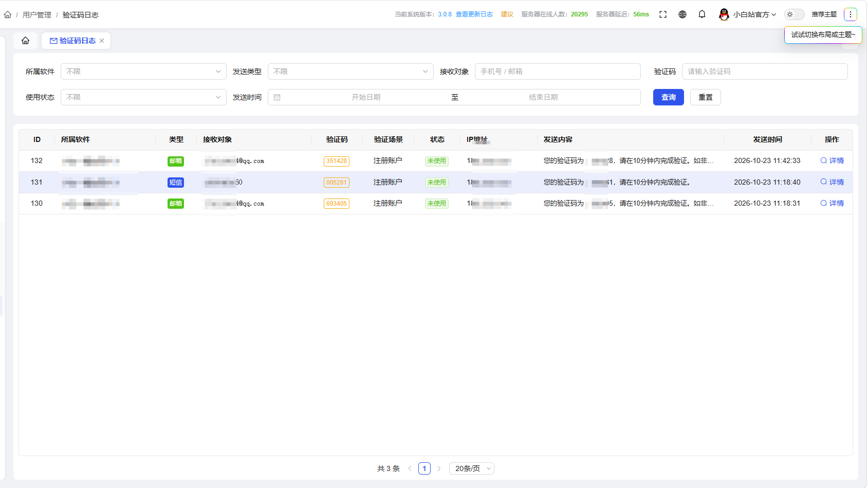Click 未使用 status in row 132
This screenshot has width=868, height=488.
point(437,161)
